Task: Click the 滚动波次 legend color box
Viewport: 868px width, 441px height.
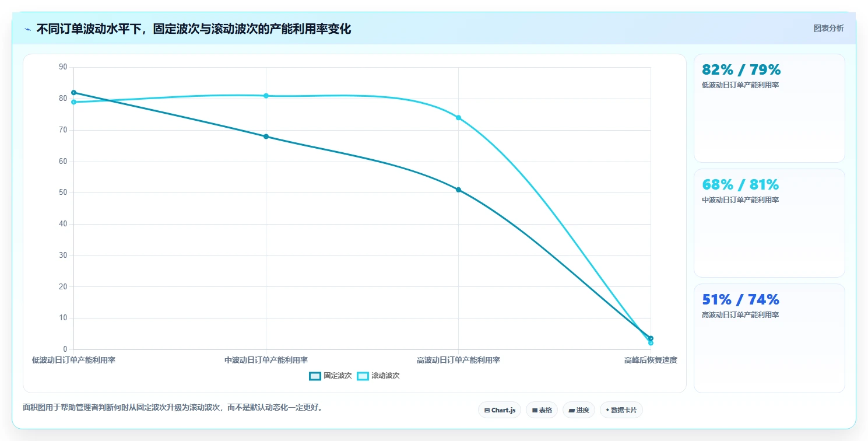Action: [363, 376]
